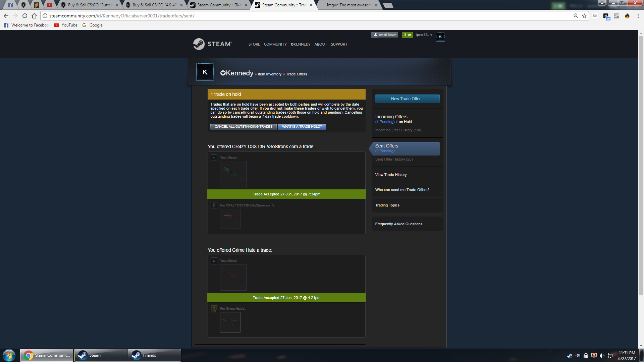Image resolution: width=644 pixels, height=362 pixels.
Task: Click the Steam logo in header
Action: pos(212,44)
